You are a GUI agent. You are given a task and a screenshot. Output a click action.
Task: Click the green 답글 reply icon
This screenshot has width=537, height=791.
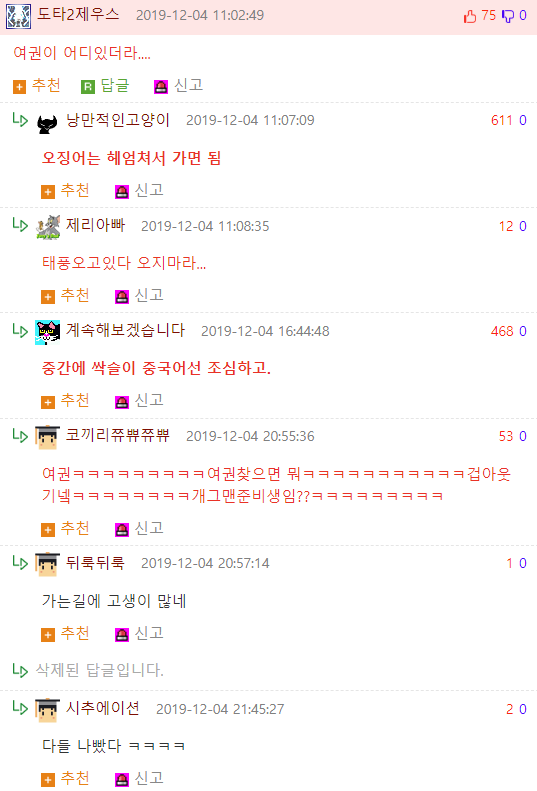point(88,87)
